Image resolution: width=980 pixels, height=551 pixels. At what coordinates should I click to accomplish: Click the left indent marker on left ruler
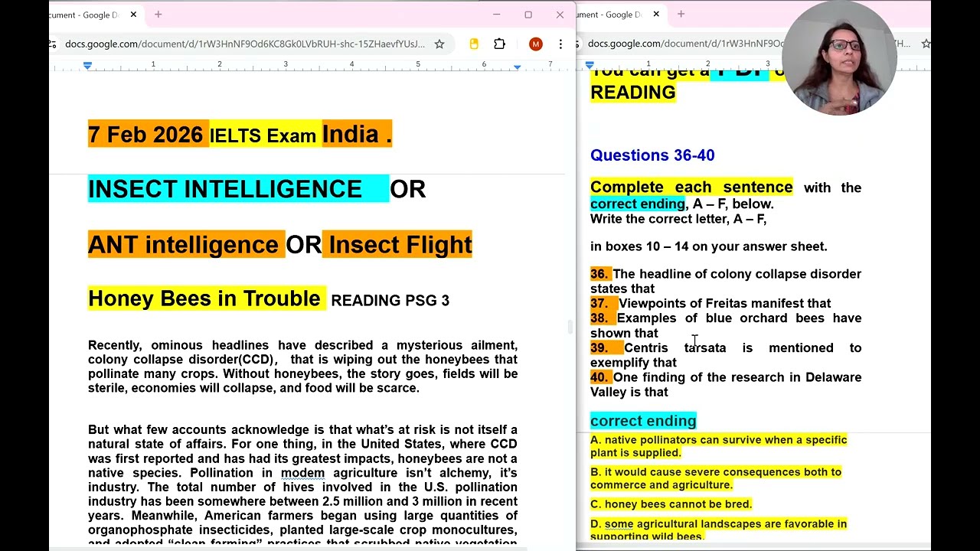[x=87, y=67]
